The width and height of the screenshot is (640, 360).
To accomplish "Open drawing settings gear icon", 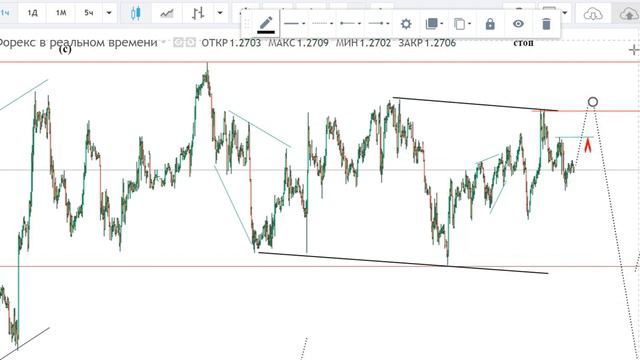I will [406, 24].
